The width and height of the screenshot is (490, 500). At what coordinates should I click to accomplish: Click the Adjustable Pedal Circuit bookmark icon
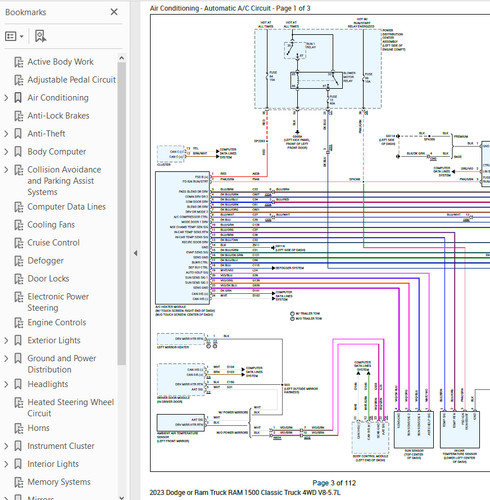pos(19,80)
